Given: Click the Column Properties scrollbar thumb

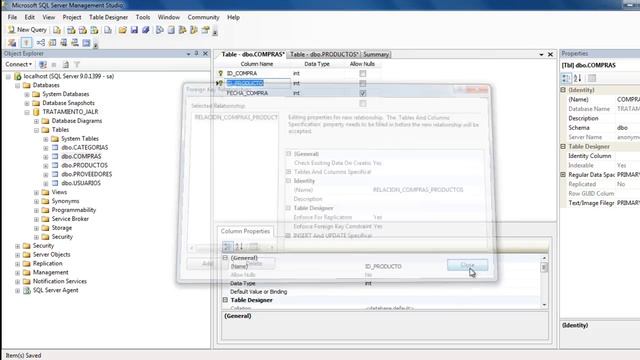Looking at the screenshot, I should click(x=544, y=267).
